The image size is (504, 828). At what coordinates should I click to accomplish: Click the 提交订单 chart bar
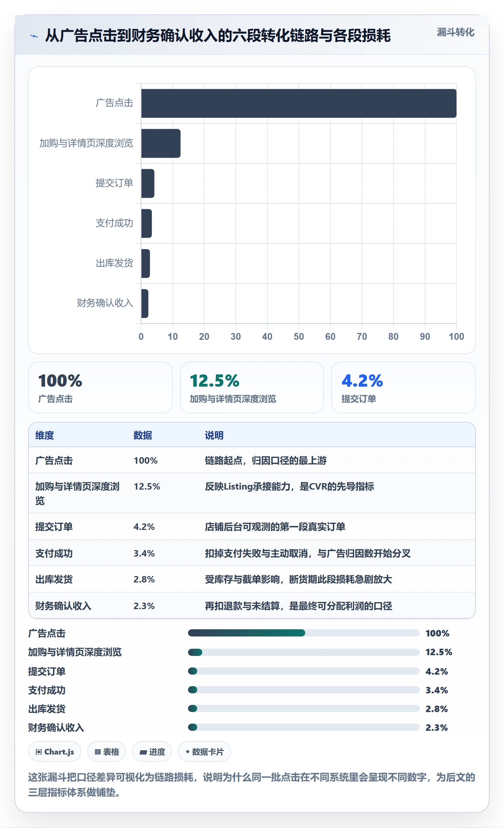pos(148,183)
